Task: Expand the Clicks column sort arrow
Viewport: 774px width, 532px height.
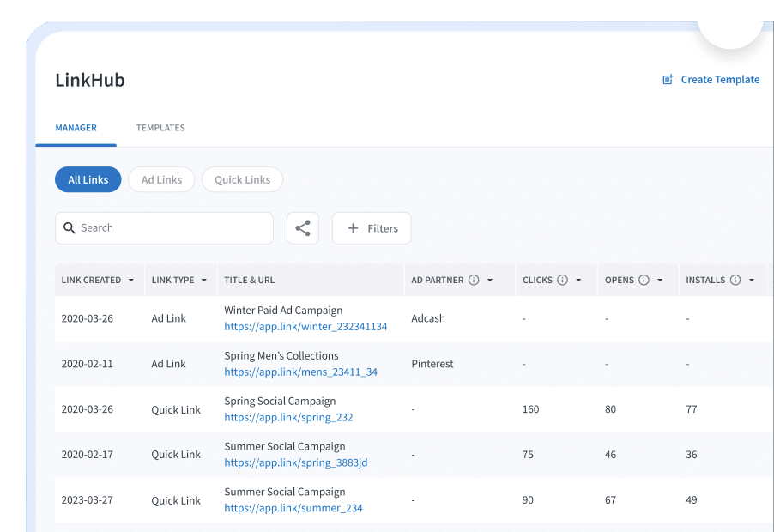Action: [579, 281]
